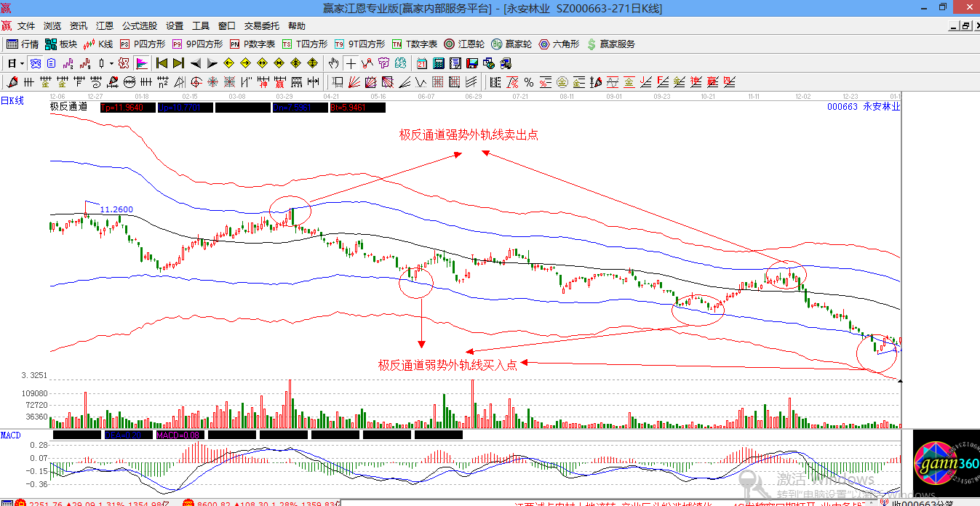The height and width of the screenshot is (506, 980).
Task: Jump to first bar with skip-back arrow
Action: [x=162, y=63]
